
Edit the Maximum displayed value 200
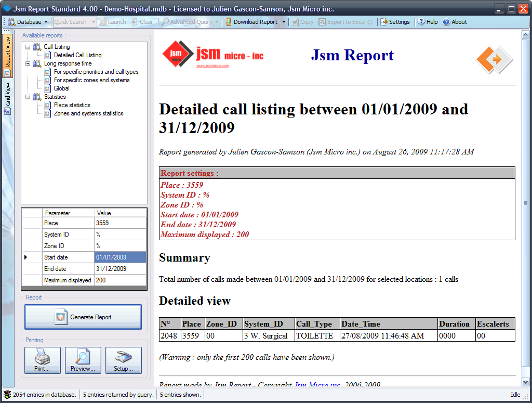tap(120, 280)
